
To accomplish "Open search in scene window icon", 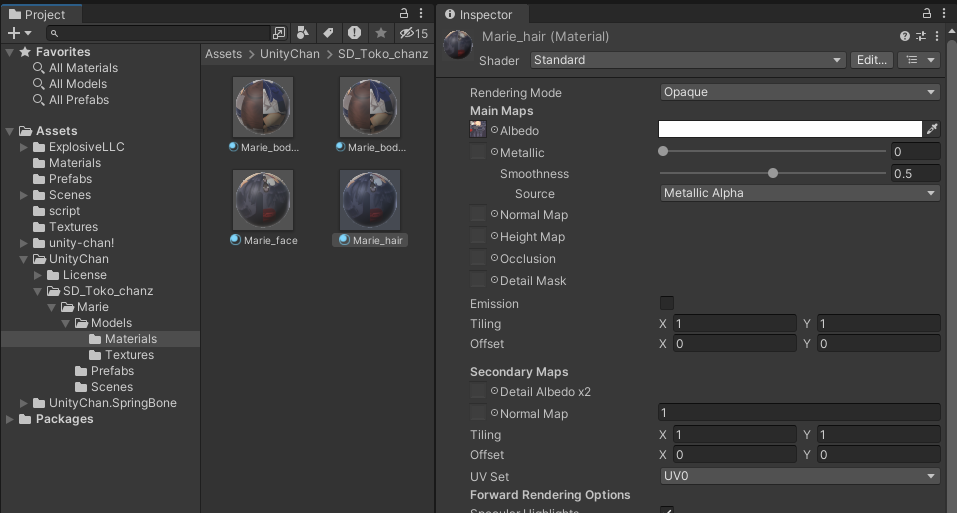I will click(x=279, y=33).
